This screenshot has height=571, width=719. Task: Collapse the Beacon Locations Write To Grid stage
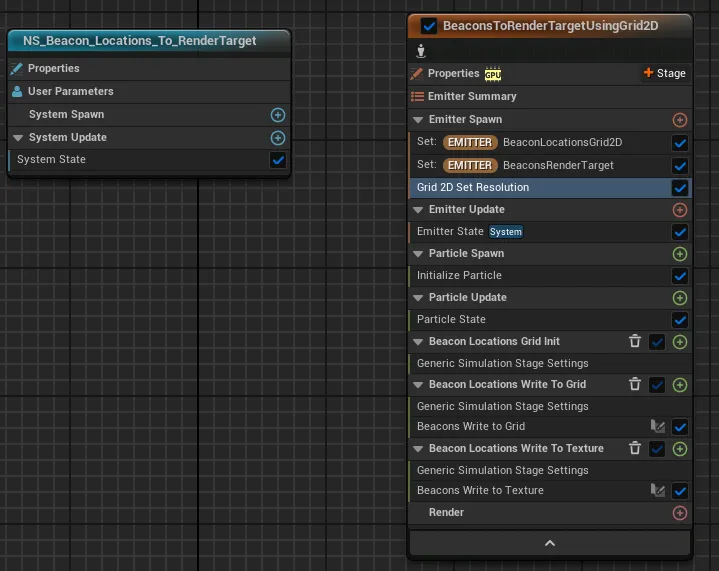(418, 385)
